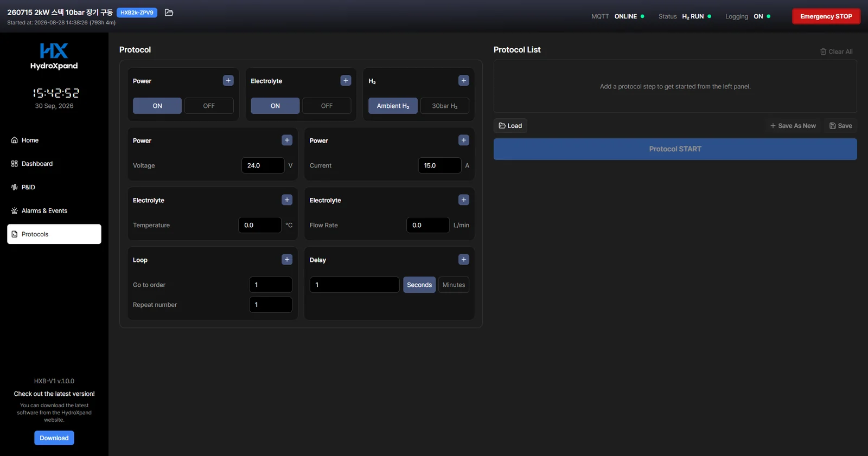Go to Home page
The image size is (868, 456).
pos(54,140)
